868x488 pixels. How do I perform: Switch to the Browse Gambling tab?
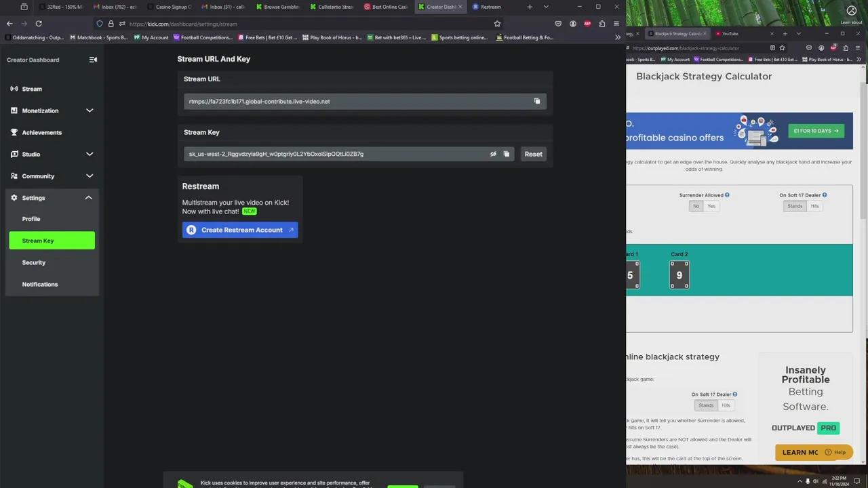(x=278, y=7)
